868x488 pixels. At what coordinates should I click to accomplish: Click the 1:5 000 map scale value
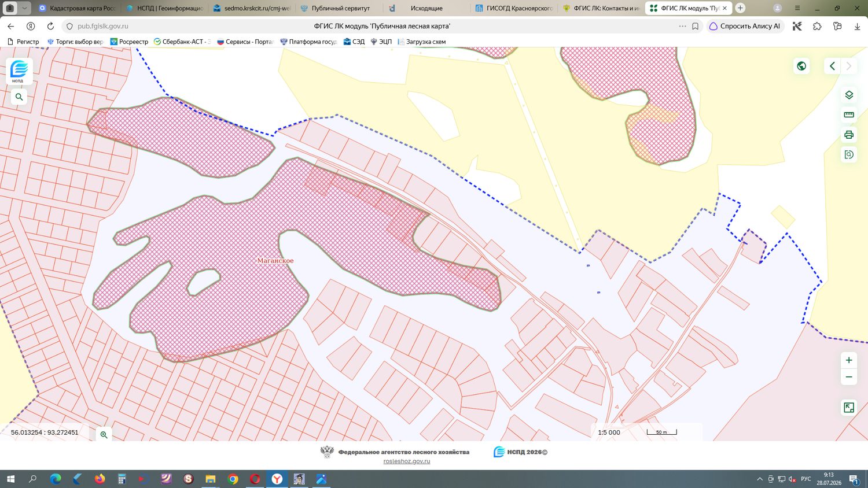(x=609, y=432)
